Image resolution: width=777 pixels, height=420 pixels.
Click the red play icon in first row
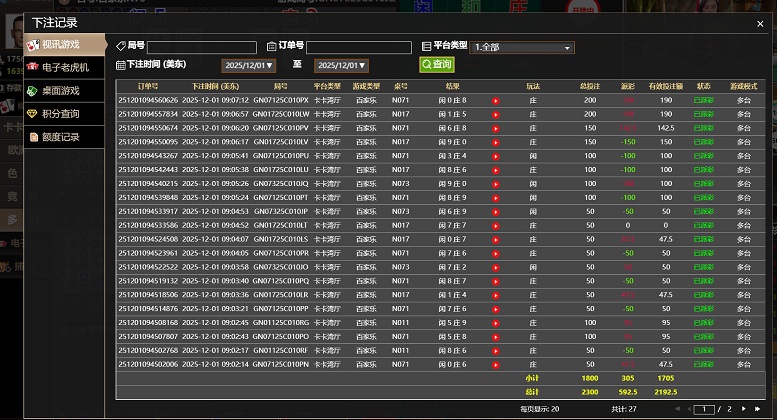(495, 100)
